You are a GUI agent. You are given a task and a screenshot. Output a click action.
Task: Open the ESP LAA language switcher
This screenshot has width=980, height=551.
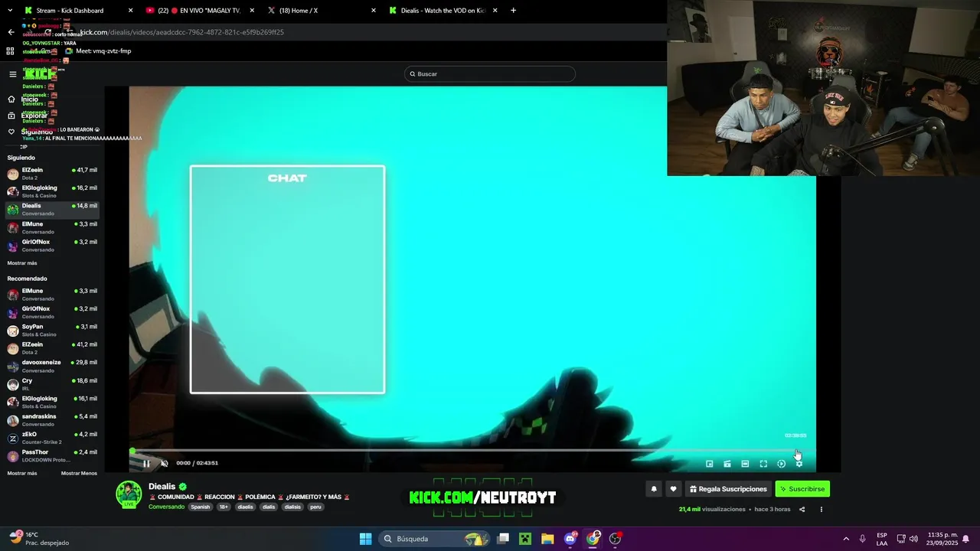coord(882,539)
